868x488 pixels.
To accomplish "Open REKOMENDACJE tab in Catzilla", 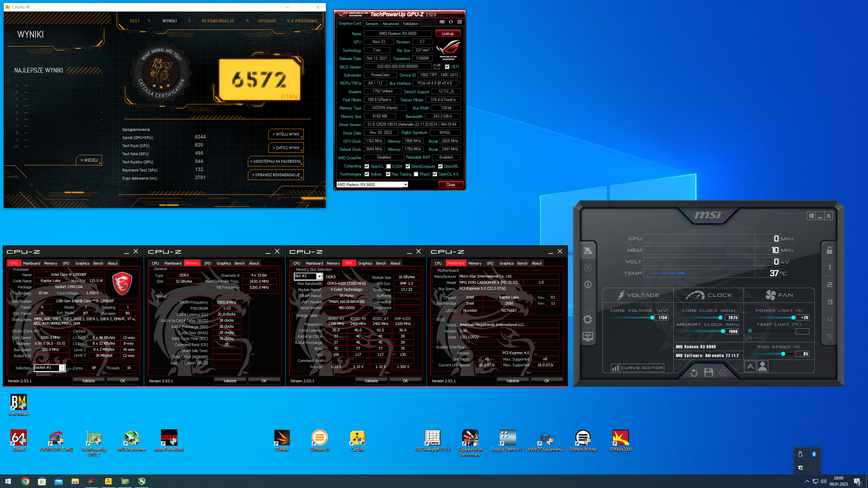I will (218, 21).
